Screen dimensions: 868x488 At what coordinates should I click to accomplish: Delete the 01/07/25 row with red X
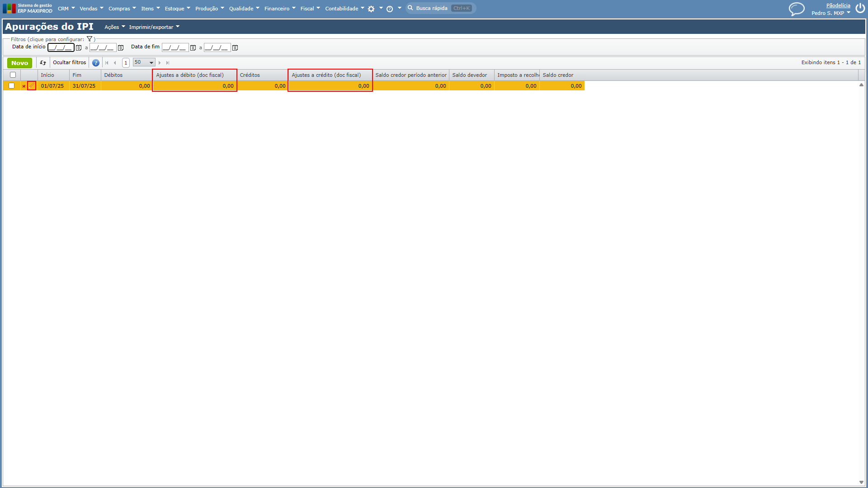tap(24, 86)
